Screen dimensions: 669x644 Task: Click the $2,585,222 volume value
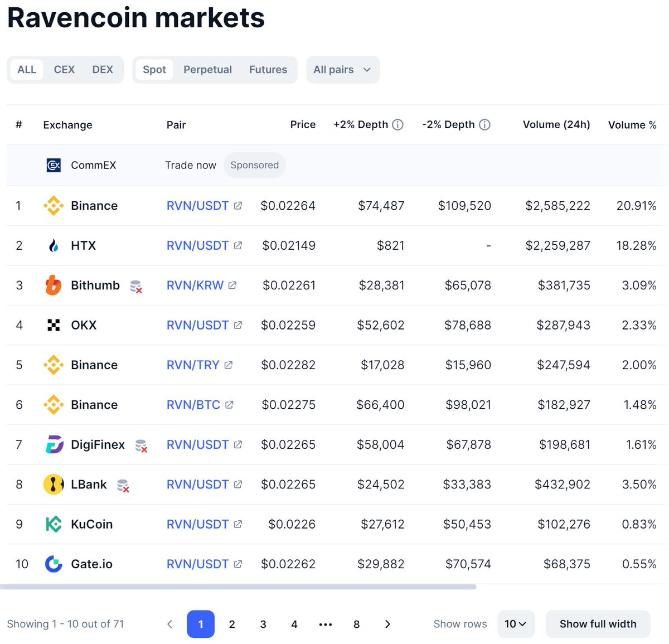557,206
